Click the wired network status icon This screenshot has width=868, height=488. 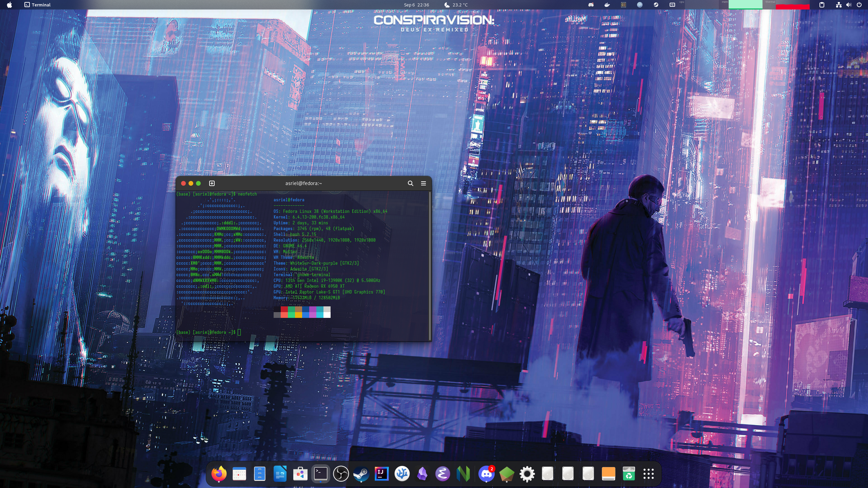click(x=839, y=5)
